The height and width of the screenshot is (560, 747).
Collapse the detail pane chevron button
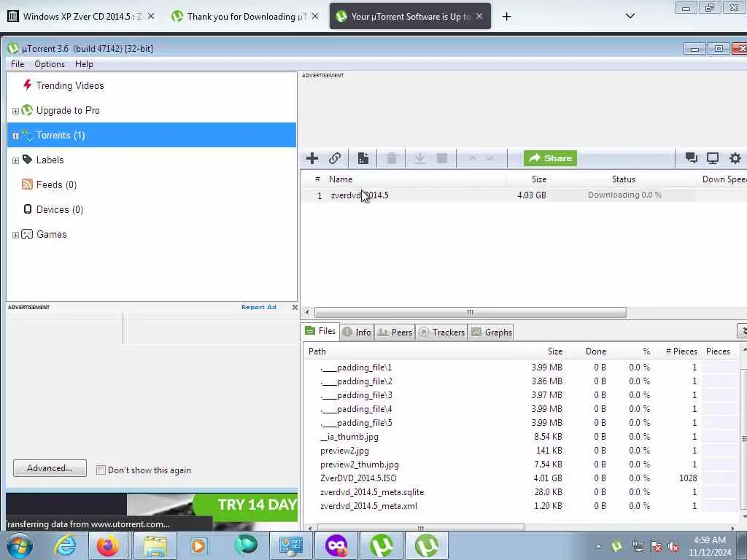click(743, 330)
